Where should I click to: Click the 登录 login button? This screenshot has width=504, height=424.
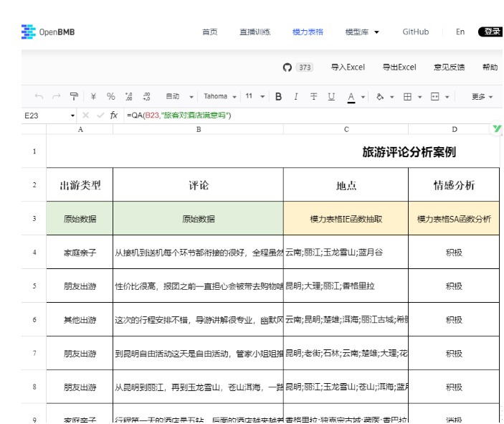[x=491, y=32]
